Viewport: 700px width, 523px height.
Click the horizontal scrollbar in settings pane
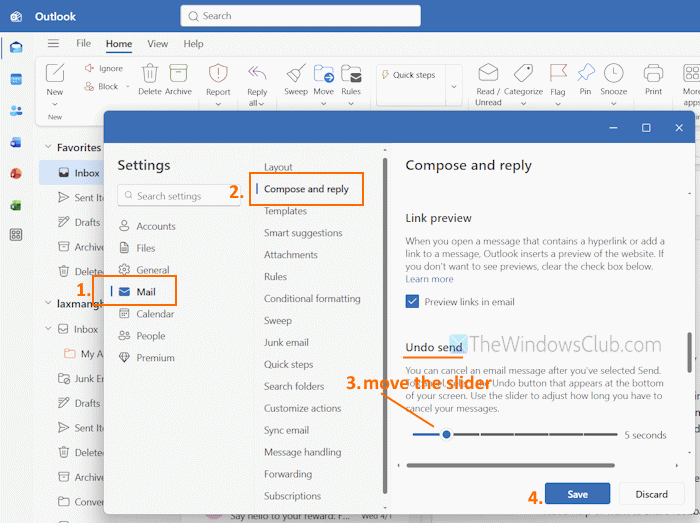point(511,465)
